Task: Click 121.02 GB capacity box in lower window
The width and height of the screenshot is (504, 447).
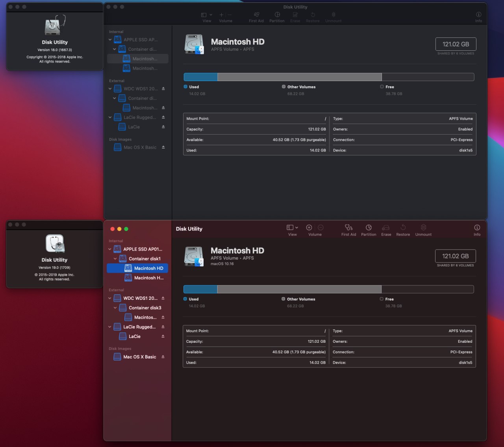Action: tap(455, 256)
